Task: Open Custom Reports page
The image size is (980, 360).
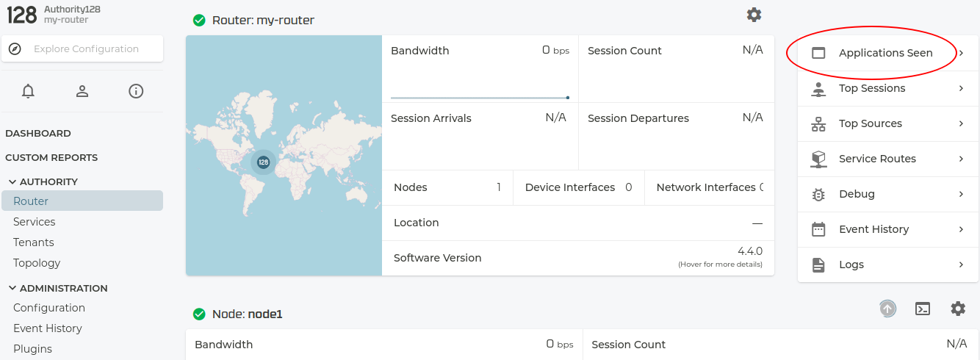Action: (x=51, y=157)
